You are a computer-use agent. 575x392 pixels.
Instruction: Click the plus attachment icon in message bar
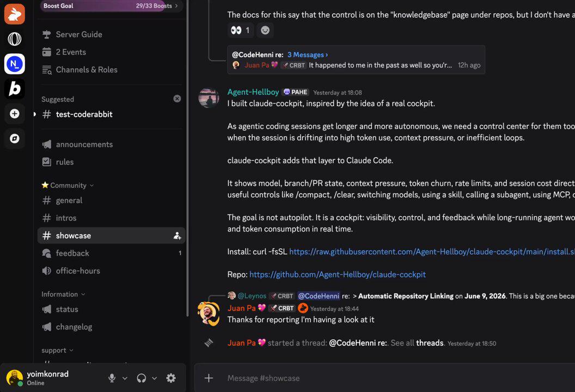209,378
